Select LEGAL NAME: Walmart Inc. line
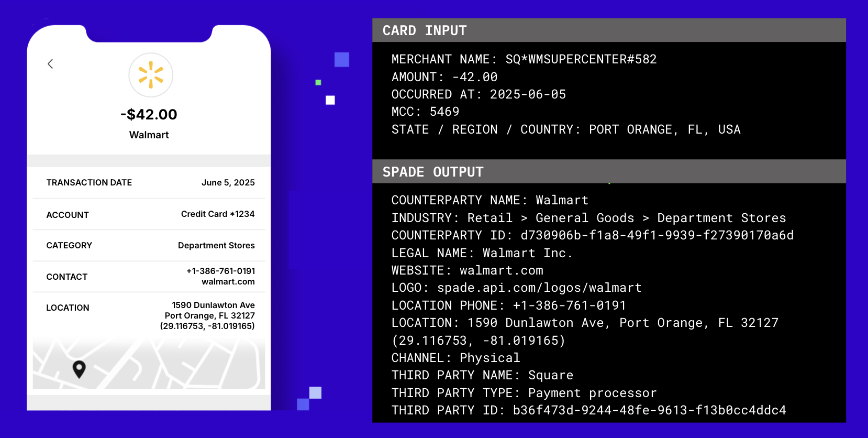The width and height of the screenshot is (868, 438). 482,253
